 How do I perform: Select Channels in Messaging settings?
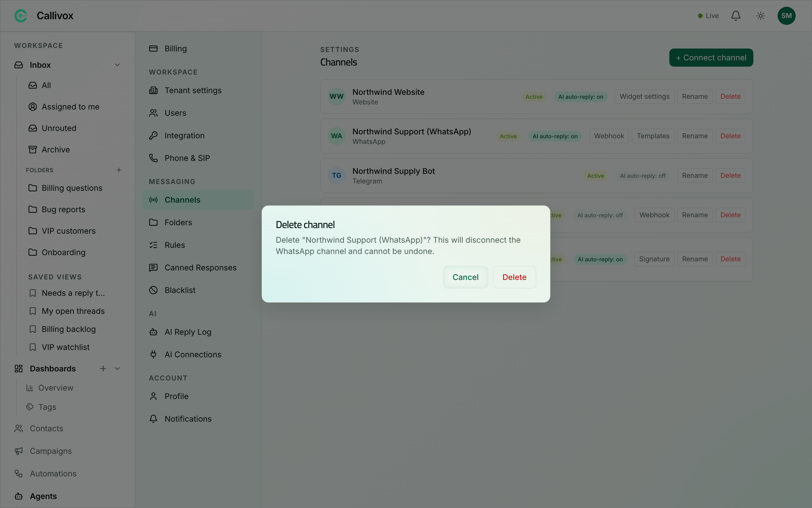tap(198, 200)
